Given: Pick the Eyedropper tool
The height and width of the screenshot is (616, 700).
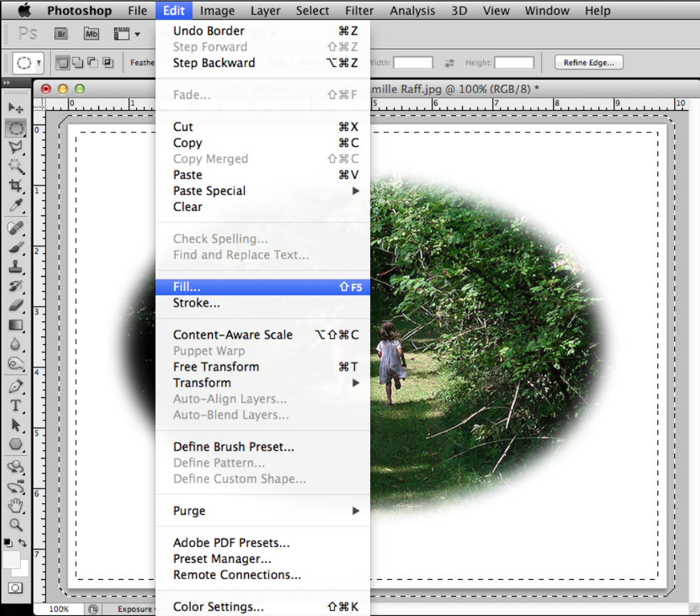Looking at the screenshot, I should coord(15,206).
